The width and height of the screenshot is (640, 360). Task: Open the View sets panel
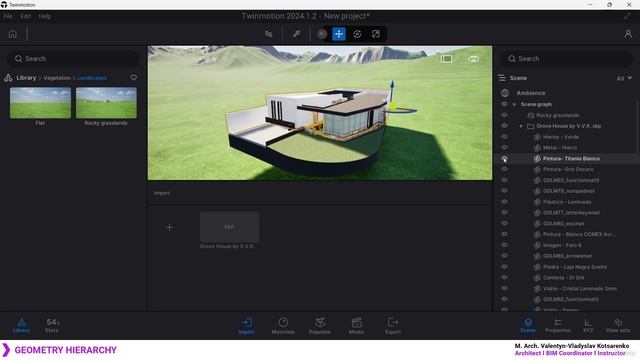coord(618,326)
